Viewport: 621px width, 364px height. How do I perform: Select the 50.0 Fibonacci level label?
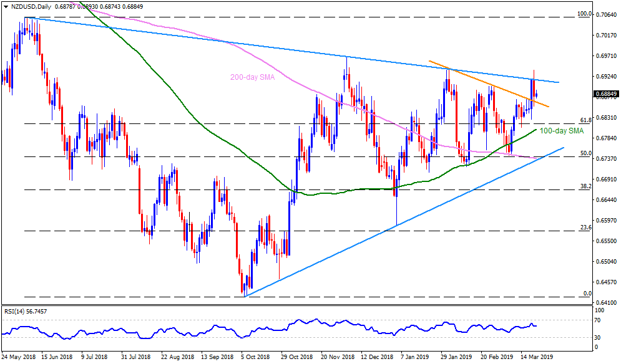click(585, 153)
